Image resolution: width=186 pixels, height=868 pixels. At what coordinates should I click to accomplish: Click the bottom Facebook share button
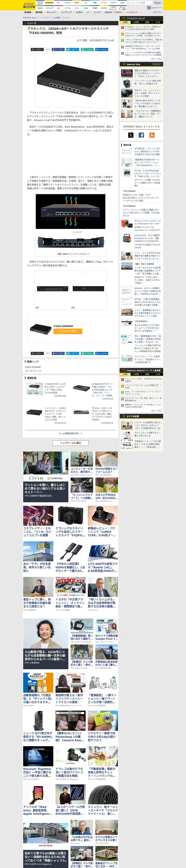pos(58,353)
